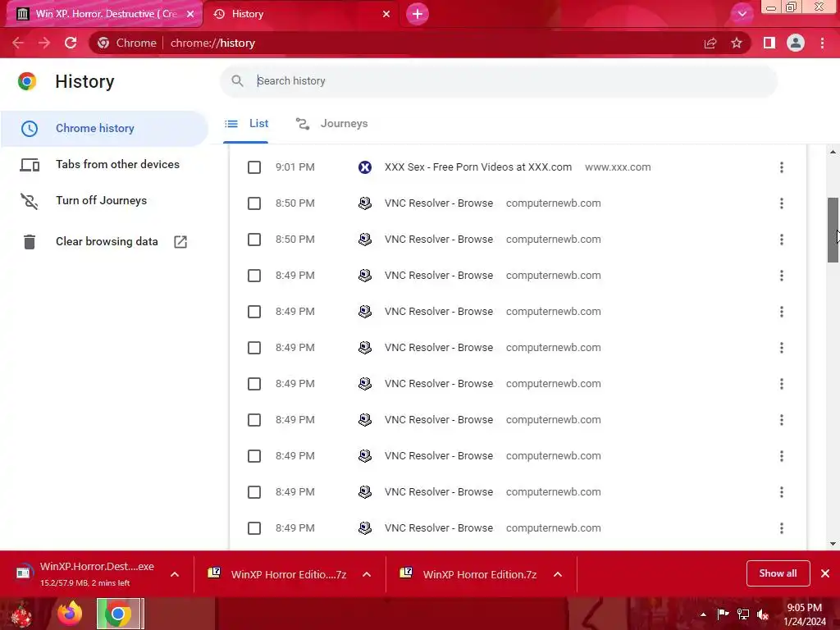
Task: Click the scrollbar up arrow
Action: click(x=833, y=152)
